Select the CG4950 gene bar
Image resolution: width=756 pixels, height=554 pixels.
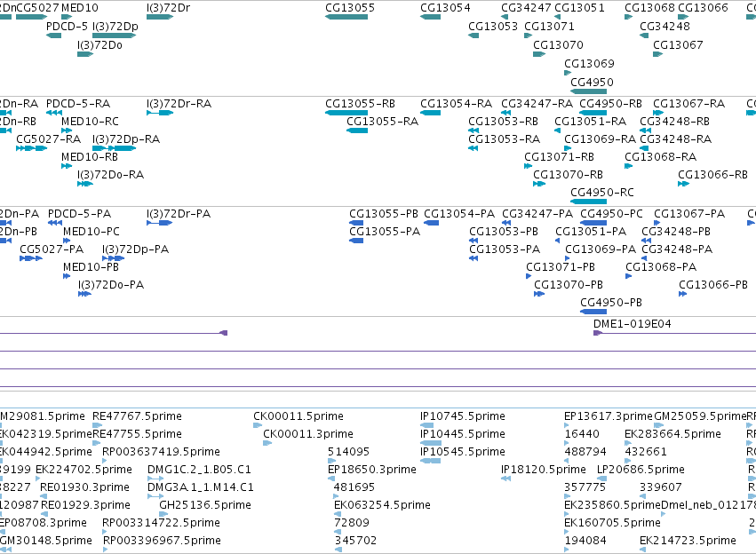click(x=588, y=91)
